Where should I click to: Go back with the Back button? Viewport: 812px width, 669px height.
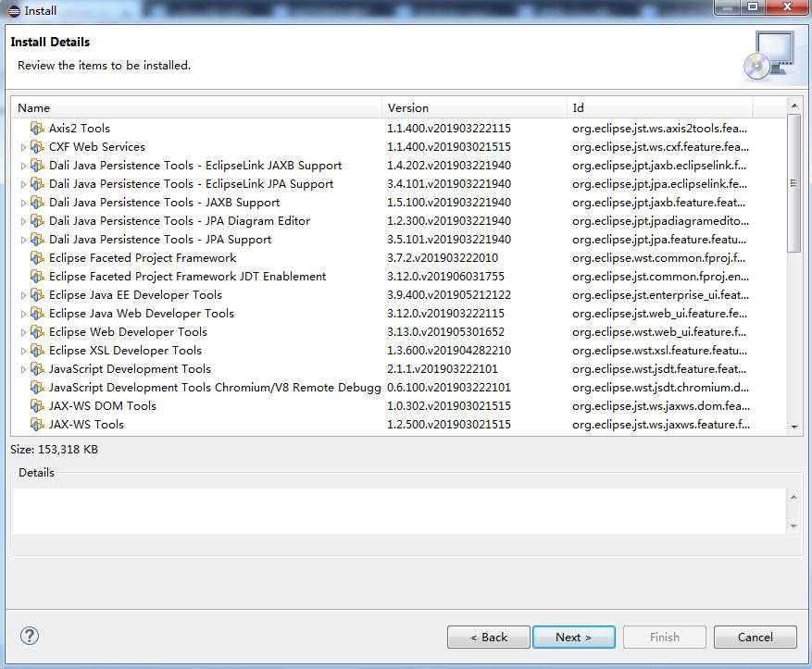(x=488, y=637)
